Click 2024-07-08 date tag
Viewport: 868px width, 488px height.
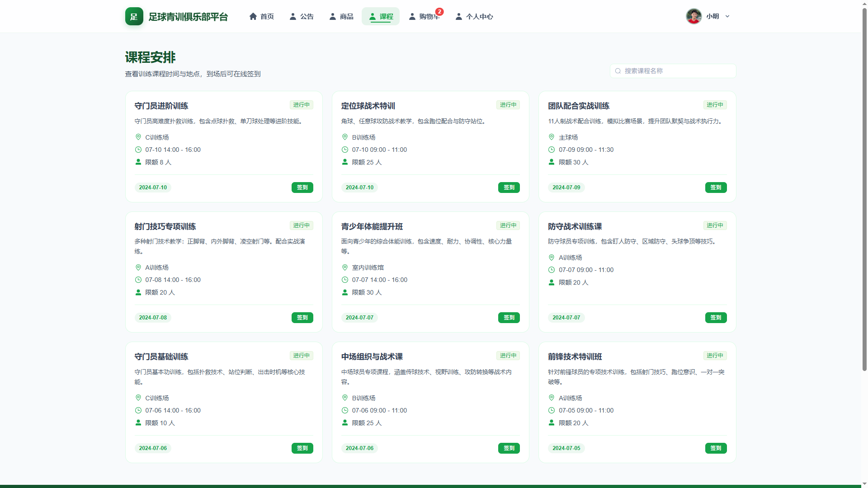(x=153, y=318)
